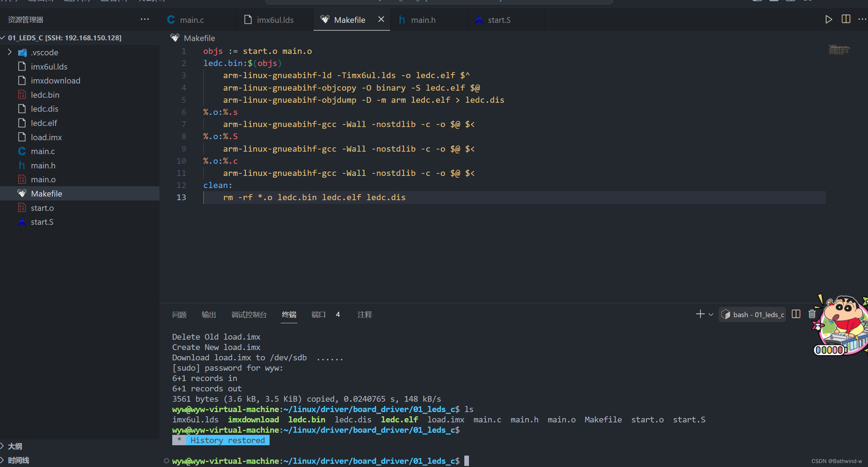Screen dimensions: 868x467
Task: Open the 端口 ports panel tab
Action: coord(318,315)
